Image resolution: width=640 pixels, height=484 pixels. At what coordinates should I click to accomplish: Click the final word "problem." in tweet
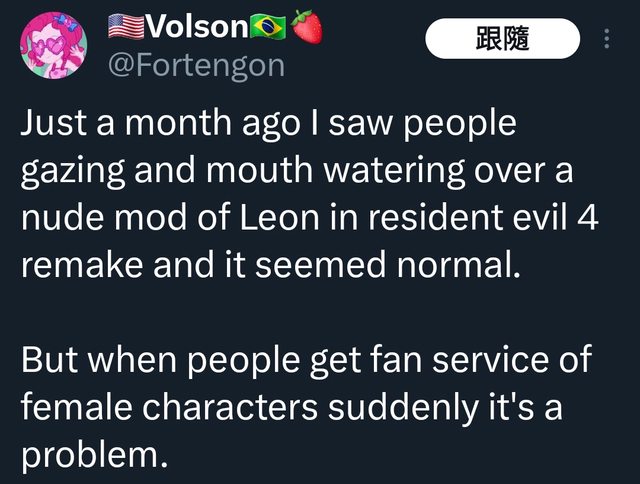point(92,454)
